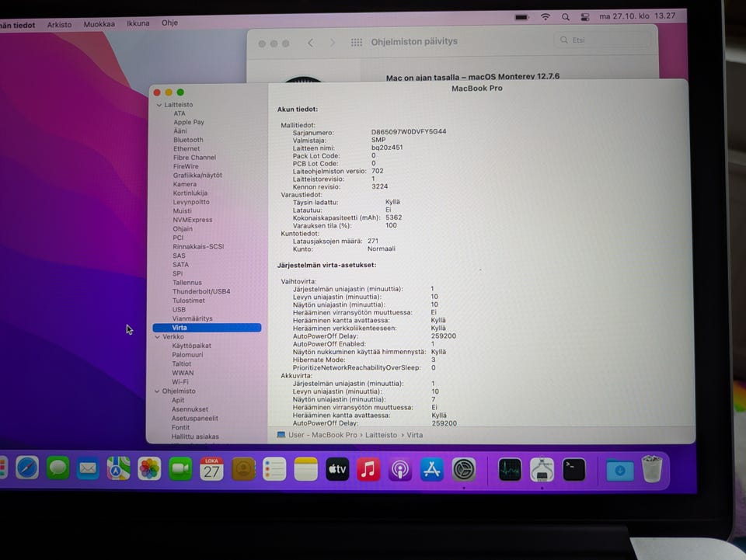Select Apit under Ohjelmisto
The width and height of the screenshot is (746, 560).
tap(178, 400)
